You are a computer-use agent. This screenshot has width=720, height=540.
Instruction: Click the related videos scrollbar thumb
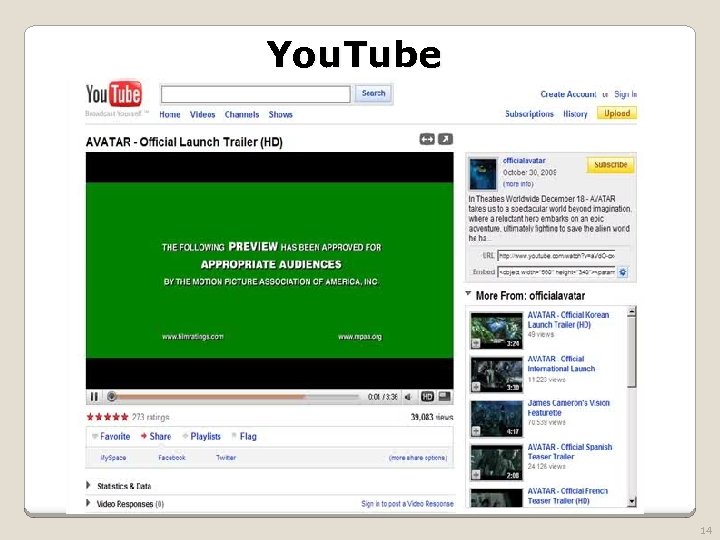(x=632, y=352)
